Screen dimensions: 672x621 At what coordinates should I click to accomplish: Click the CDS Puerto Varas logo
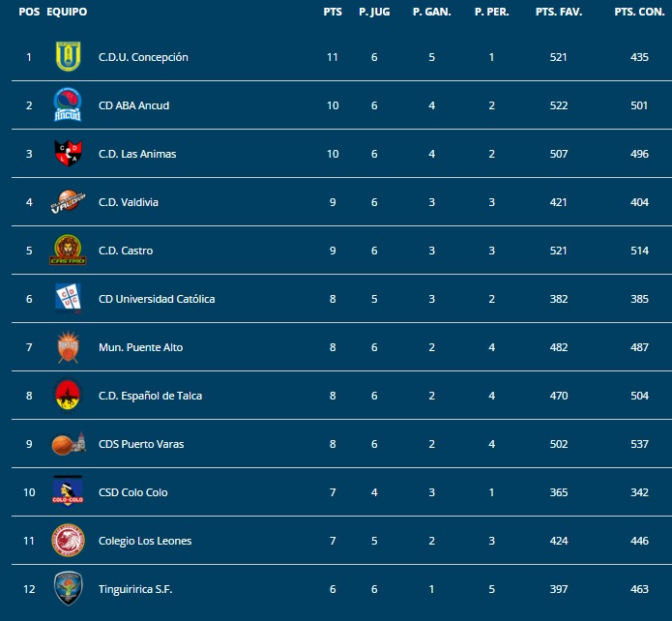click(x=68, y=444)
